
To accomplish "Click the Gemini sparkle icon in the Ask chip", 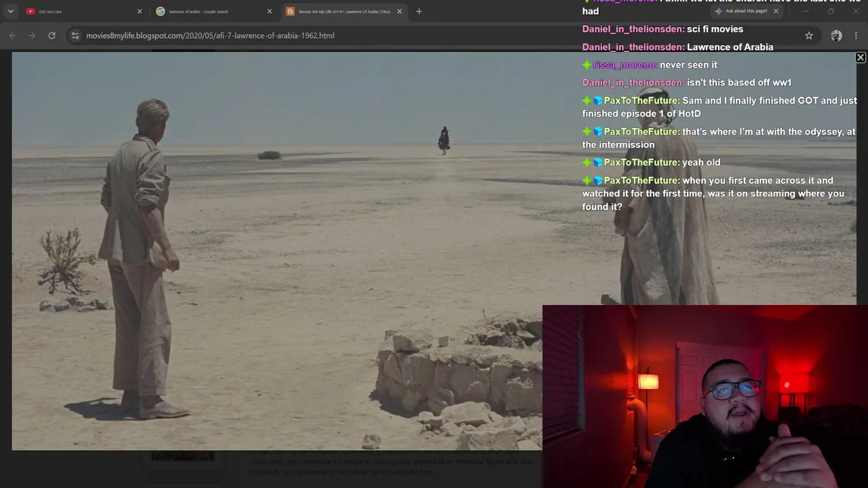I will pyautogui.click(x=719, y=12).
